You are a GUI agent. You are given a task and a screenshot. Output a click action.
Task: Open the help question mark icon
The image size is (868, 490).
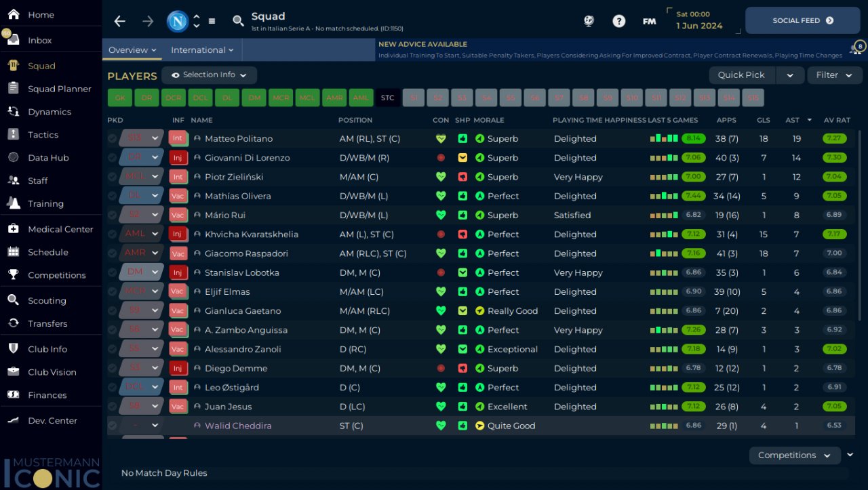pos(618,21)
